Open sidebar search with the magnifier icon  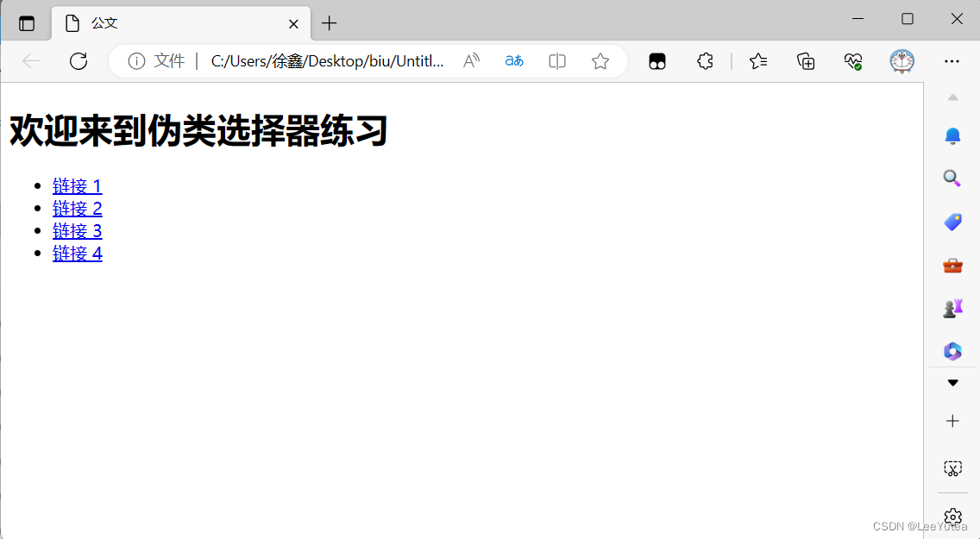[952, 179]
